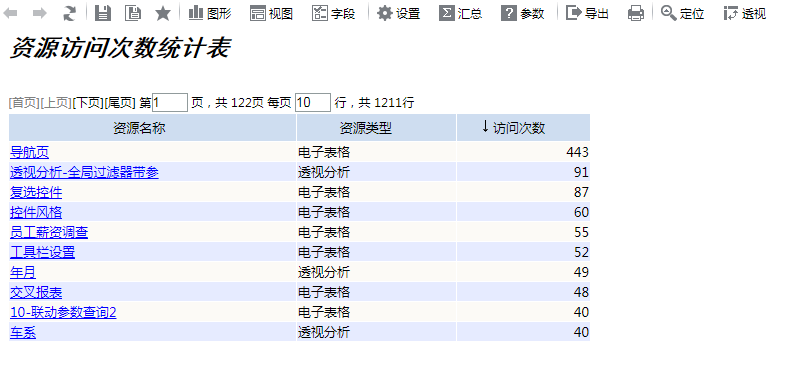Open the 参数 parameters tool
Viewport: 802px width, 385px height.
[522, 13]
